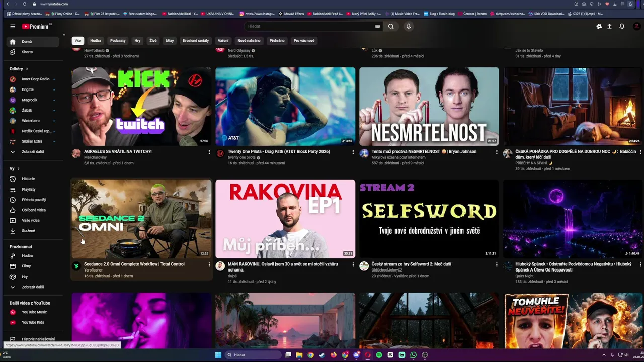Open Movavi Effects bookmark

[291, 14]
